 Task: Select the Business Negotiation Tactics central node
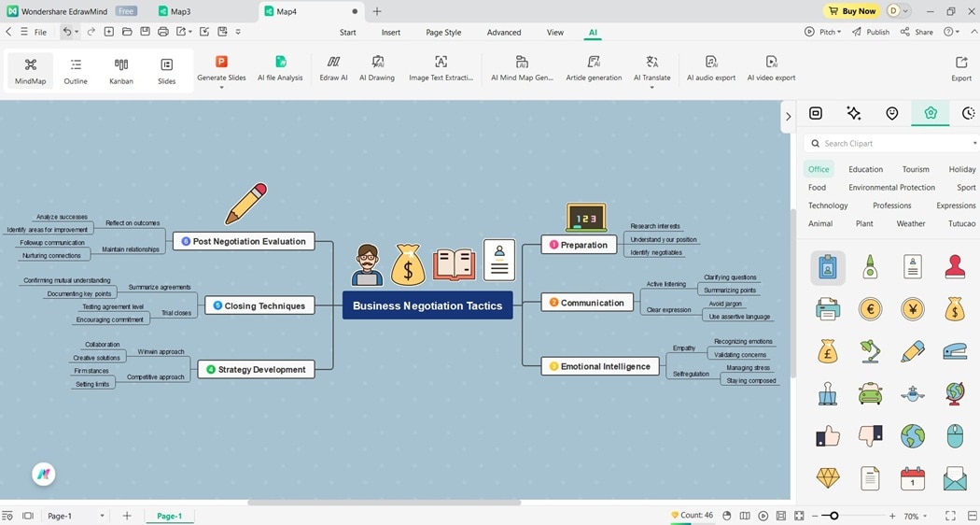pos(427,305)
